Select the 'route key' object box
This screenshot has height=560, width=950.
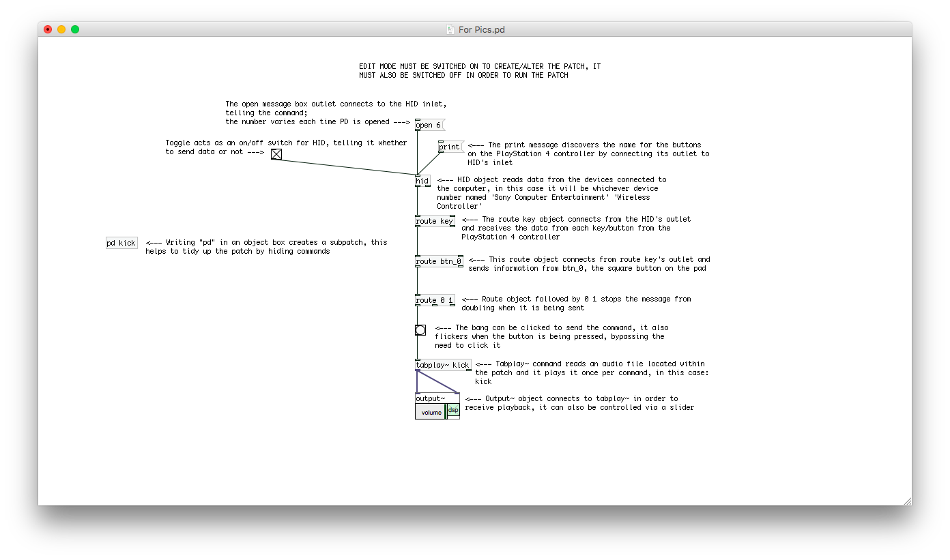(x=435, y=221)
